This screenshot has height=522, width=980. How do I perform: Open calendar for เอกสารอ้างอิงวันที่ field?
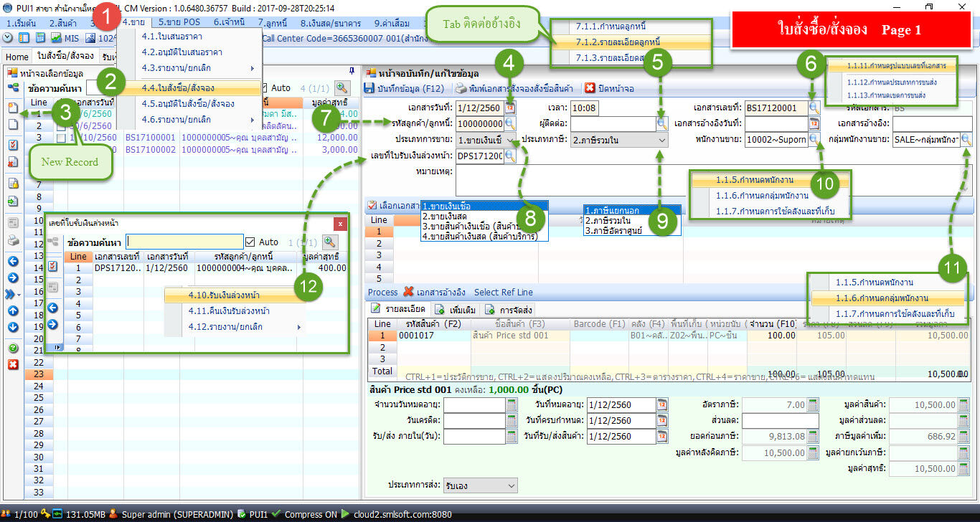814,123
